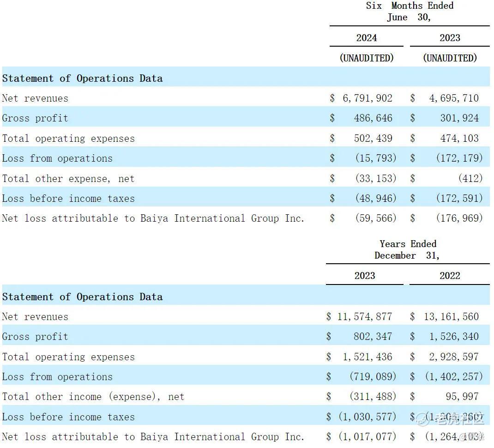Click "Gross profit" label in the annual table
Screen dimensions: 494x448
coord(35,337)
